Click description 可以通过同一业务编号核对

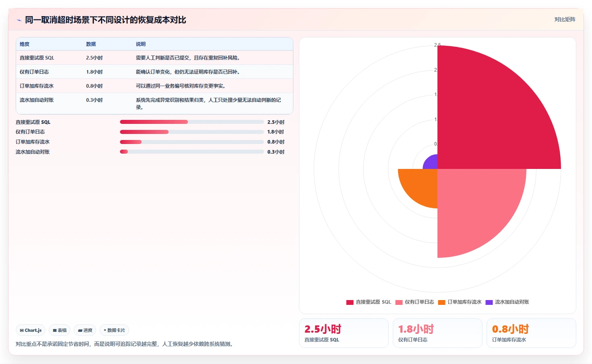pos(181,86)
